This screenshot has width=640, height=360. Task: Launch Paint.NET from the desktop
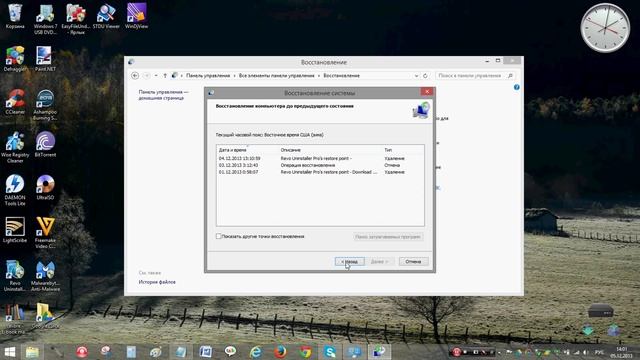click(x=45, y=59)
